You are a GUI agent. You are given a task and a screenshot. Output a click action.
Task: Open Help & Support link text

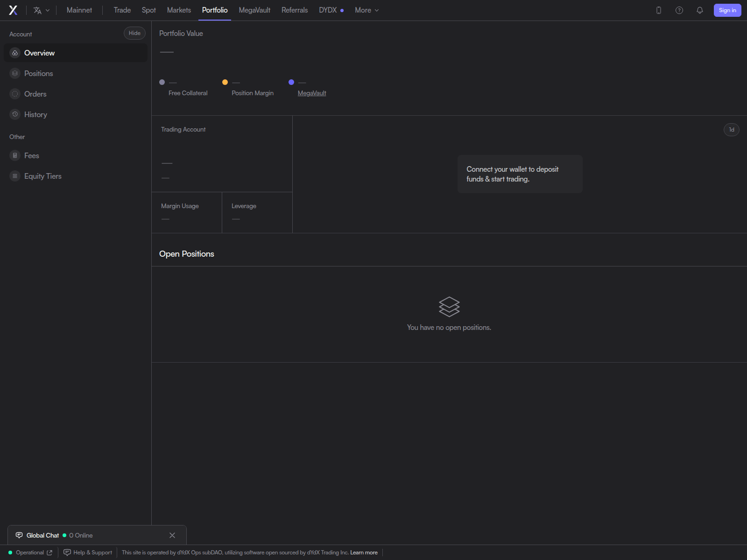(93, 553)
